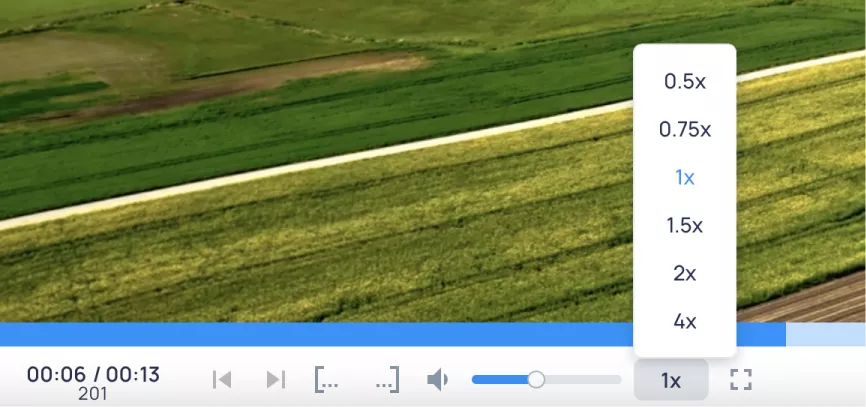Select 1.5x playback speed
Viewport: 866px width, 407px height.
(685, 225)
